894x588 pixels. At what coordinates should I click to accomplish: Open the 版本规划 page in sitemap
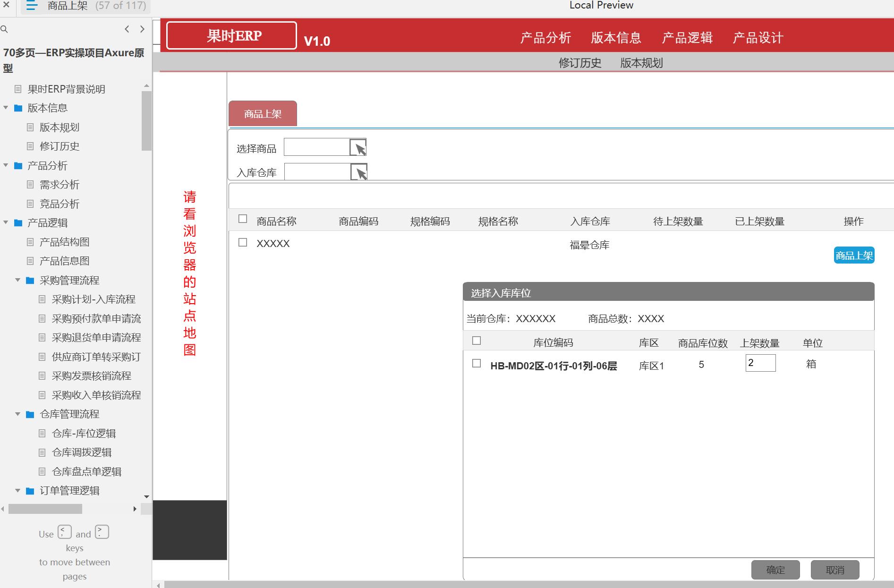[x=59, y=128]
